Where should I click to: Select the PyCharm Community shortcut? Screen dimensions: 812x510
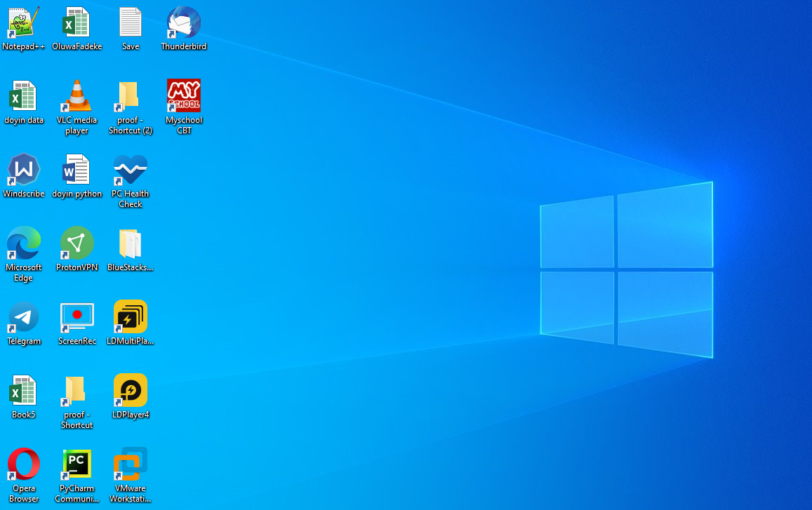pos(76,465)
